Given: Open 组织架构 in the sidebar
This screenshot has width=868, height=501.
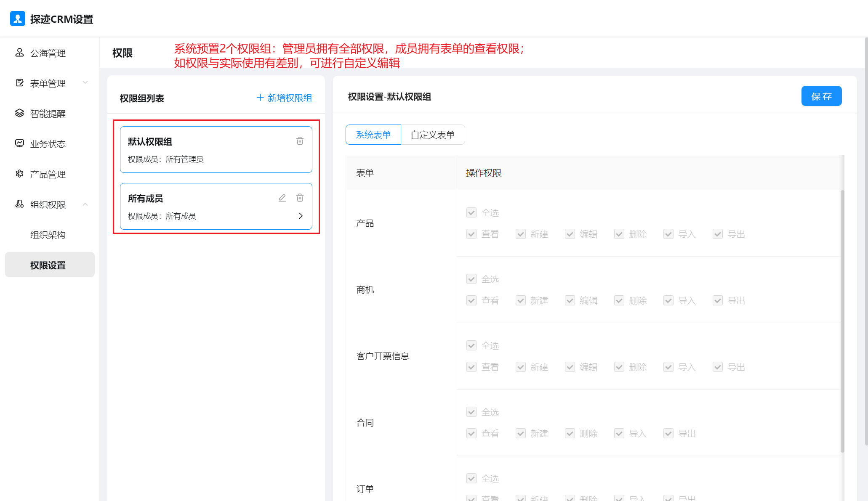Looking at the screenshot, I should (x=48, y=235).
